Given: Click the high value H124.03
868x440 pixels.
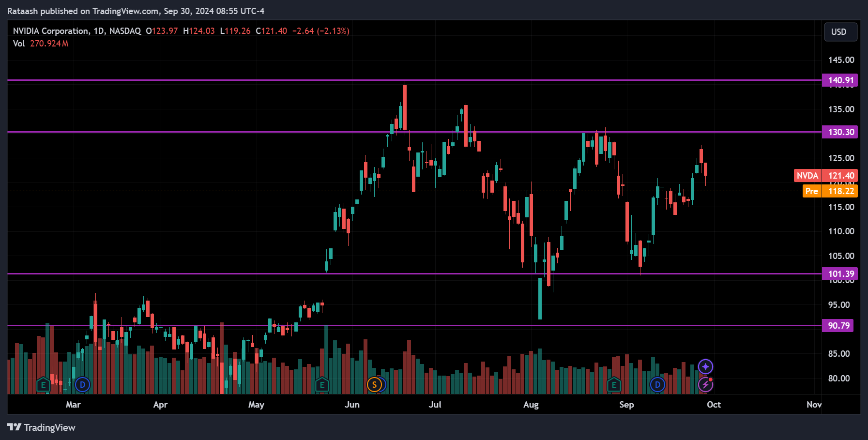Looking at the screenshot, I should pyautogui.click(x=199, y=31).
